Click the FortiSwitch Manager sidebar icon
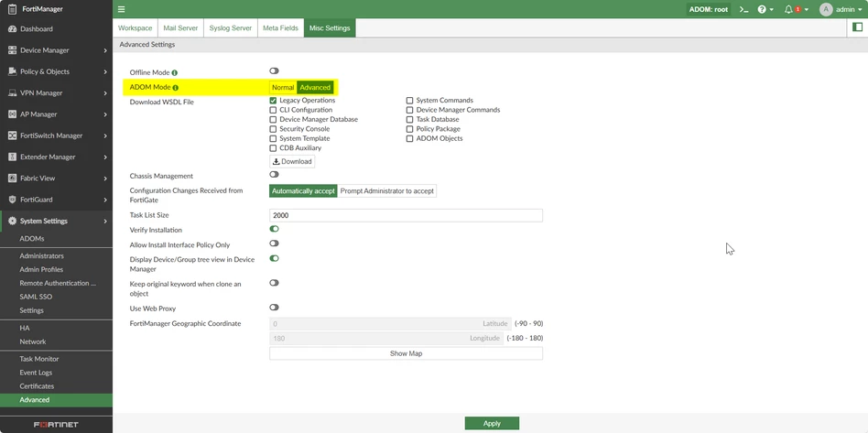The height and width of the screenshot is (433, 868). [x=12, y=135]
